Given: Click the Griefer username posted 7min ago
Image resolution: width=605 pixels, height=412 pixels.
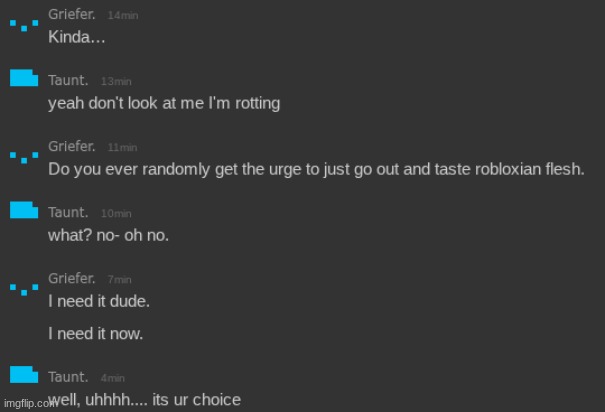Looking at the screenshot, I should [x=72, y=279].
